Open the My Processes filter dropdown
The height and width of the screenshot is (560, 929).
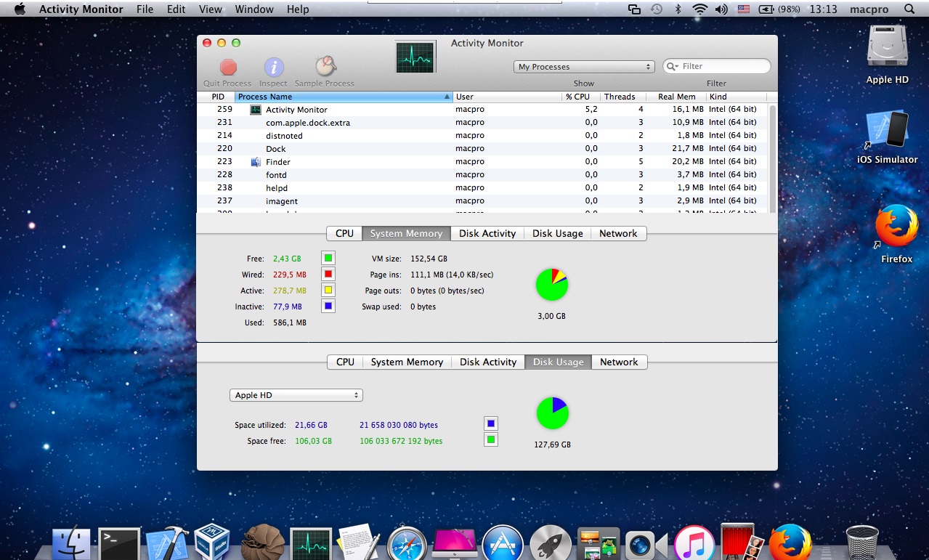tap(584, 67)
